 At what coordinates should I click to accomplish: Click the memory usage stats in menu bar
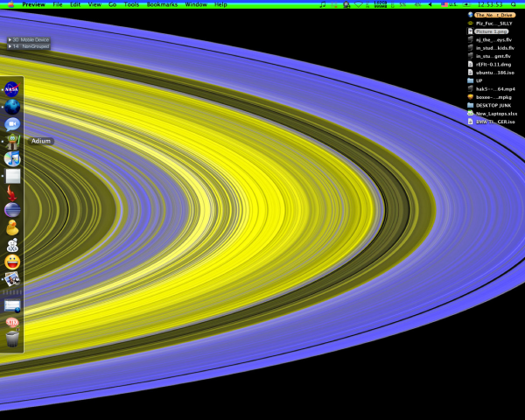pos(381,4)
